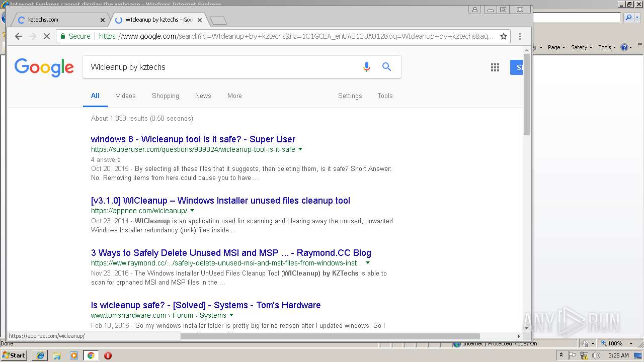Screen dimensions: 644x362
Task: Click the Action Center flag icon
Action: pos(573,355)
